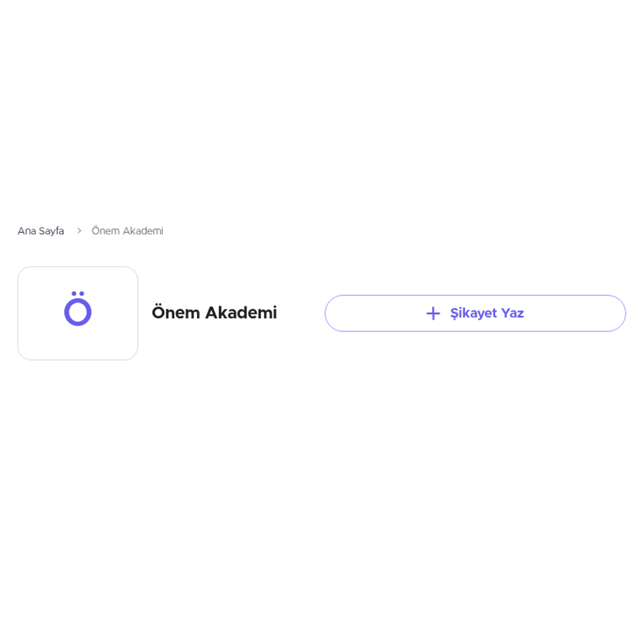This screenshot has width=644, height=644.
Task: Click the Şikayet Yaz button
Action: 475,313
